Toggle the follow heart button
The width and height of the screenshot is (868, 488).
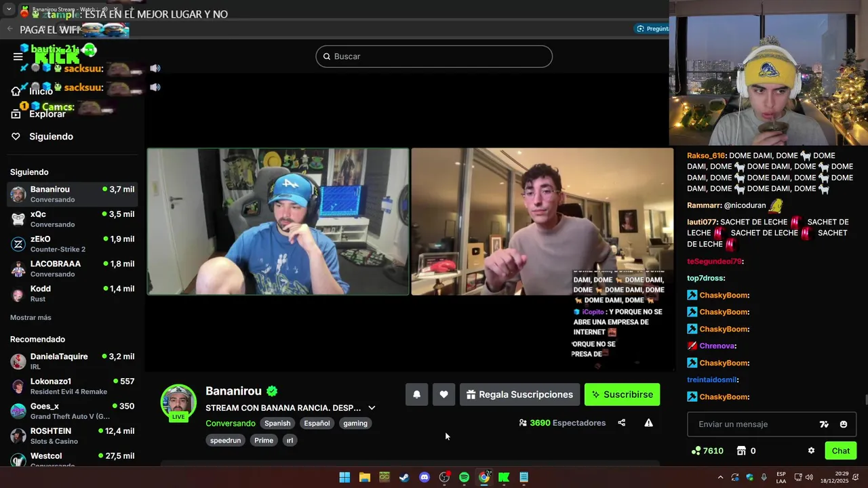coord(443,394)
